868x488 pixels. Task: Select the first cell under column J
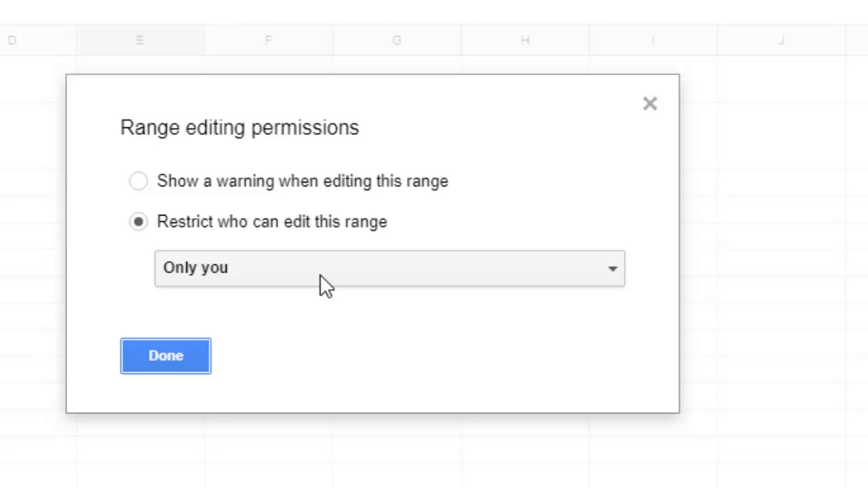[x=781, y=79]
